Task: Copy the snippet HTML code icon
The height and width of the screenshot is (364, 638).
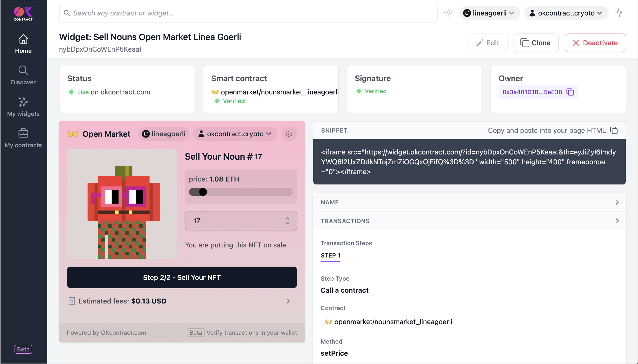Action: click(x=614, y=130)
